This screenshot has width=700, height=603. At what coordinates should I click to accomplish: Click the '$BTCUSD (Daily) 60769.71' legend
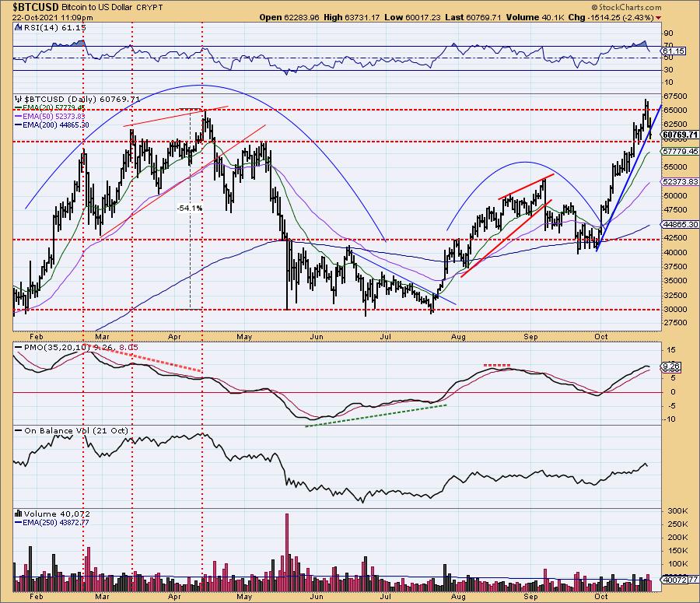click(82, 99)
